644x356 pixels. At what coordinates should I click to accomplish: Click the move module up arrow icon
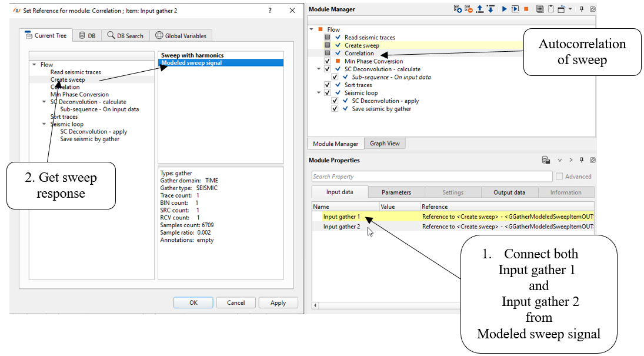click(x=480, y=9)
